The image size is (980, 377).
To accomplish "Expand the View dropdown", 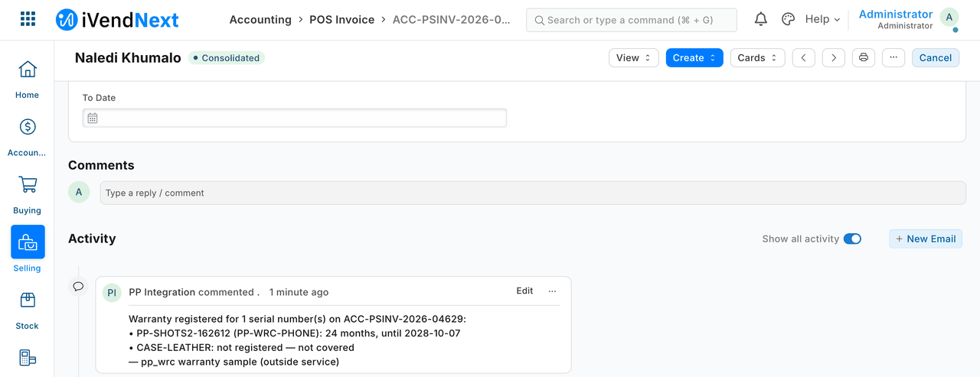I will (634, 58).
